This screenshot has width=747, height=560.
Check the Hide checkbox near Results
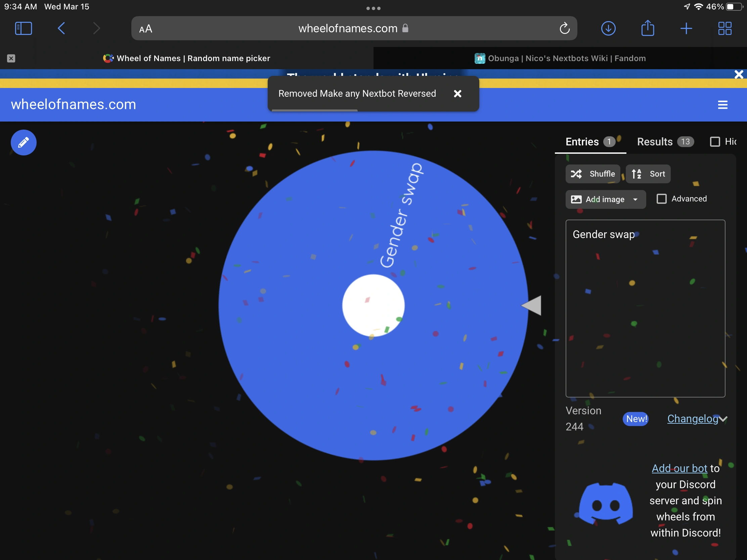coord(715,141)
